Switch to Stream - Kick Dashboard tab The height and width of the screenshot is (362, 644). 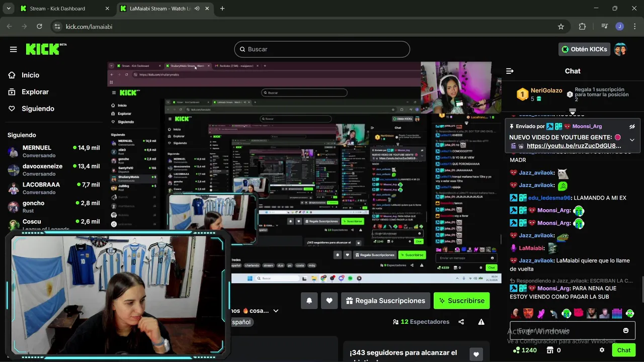[57, 9]
